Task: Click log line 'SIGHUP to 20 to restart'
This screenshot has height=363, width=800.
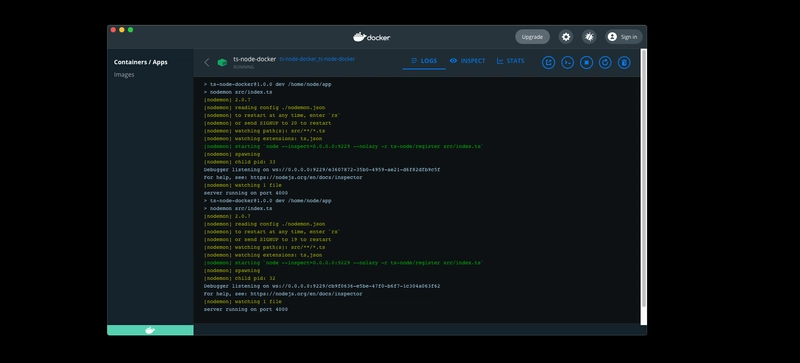Action: pyautogui.click(x=267, y=123)
